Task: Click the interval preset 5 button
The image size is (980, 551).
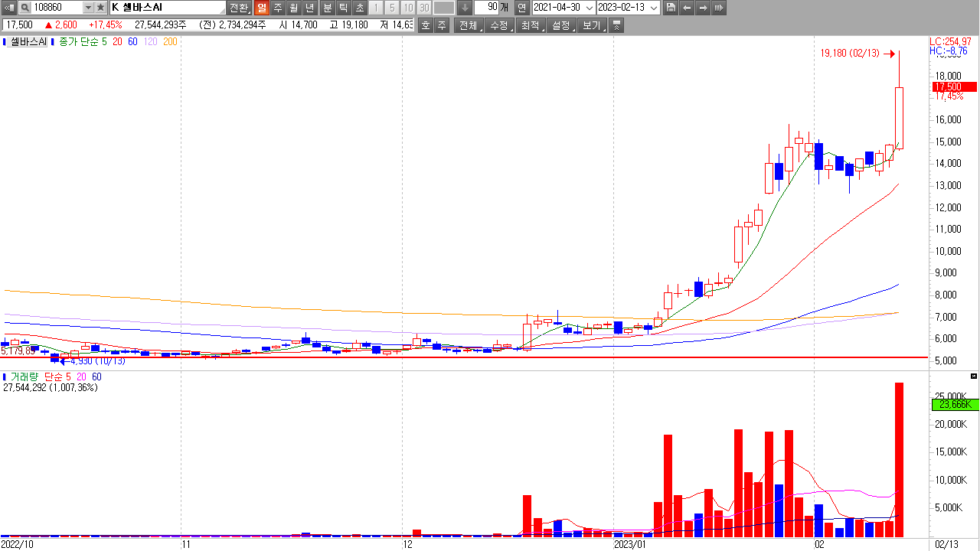Action: [x=392, y=8]
